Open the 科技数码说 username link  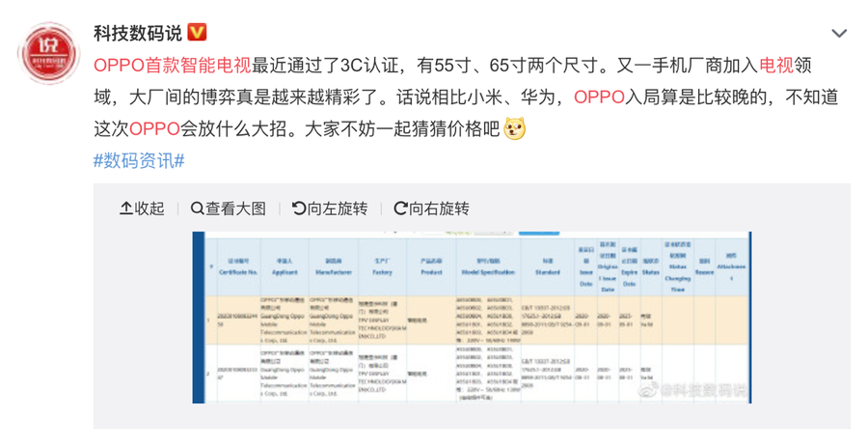click(x=138, y=33)
